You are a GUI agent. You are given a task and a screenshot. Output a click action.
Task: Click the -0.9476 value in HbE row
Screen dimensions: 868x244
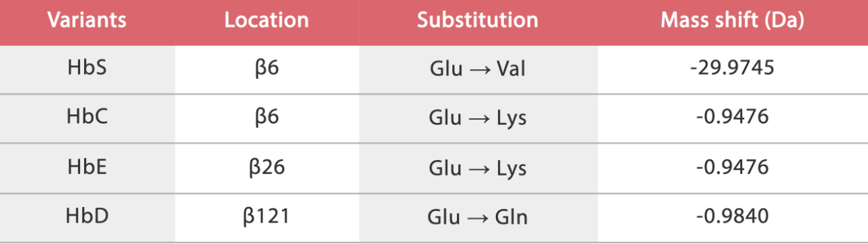click(732, 166)
